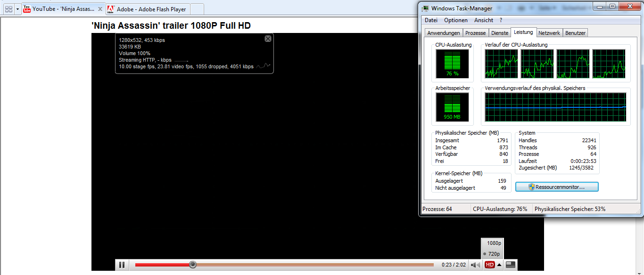Click the CPU-Auslastung 76 % gauge
644x275 pixels.
(x=452, y=64)
